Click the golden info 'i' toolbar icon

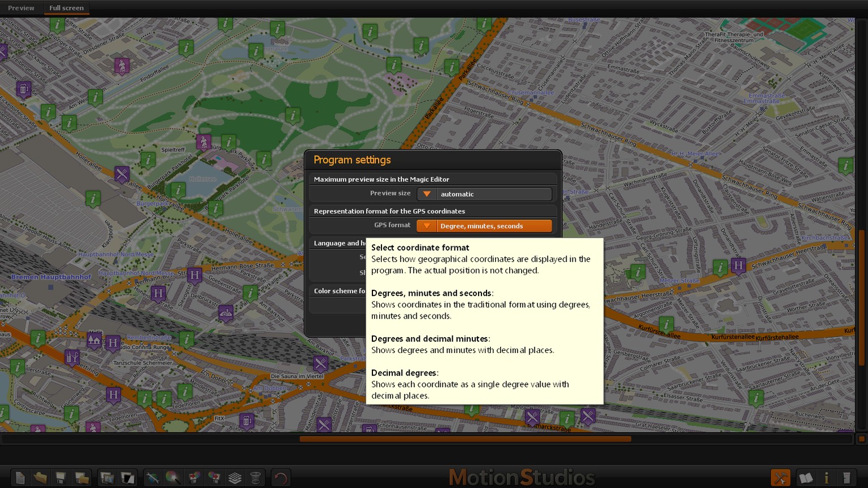pyautogui.click(x=826, y=478)
